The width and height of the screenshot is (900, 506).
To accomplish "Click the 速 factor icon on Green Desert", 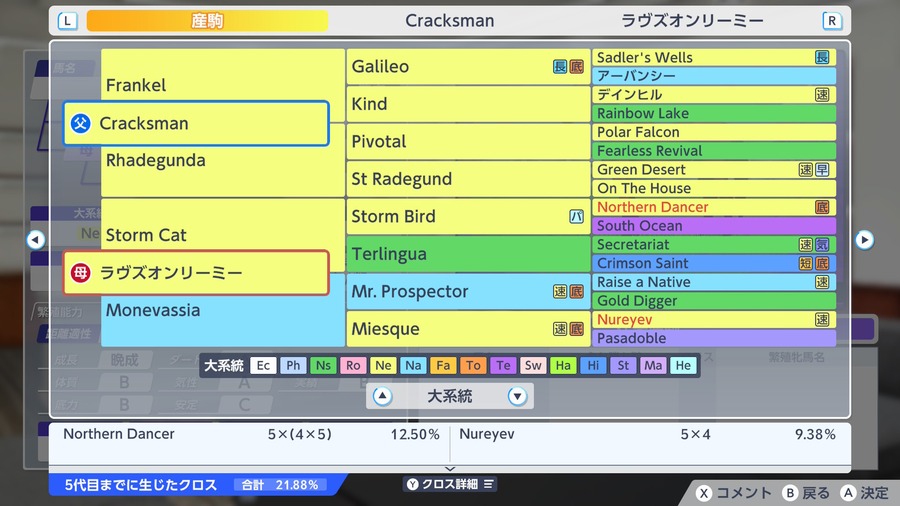I will [x=806, y=169].
